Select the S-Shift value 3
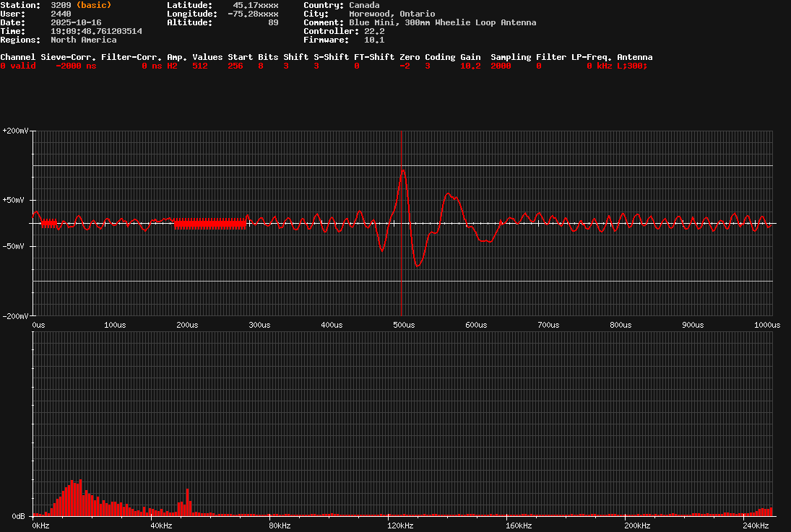Viewport: 791px width, 532px height. (316, 65)
